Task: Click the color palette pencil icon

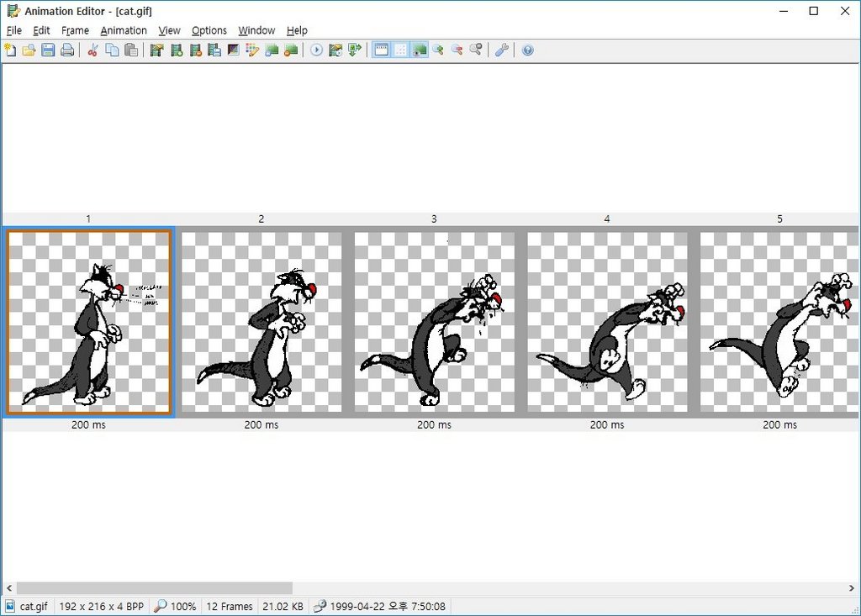Action: coord(252,50)
